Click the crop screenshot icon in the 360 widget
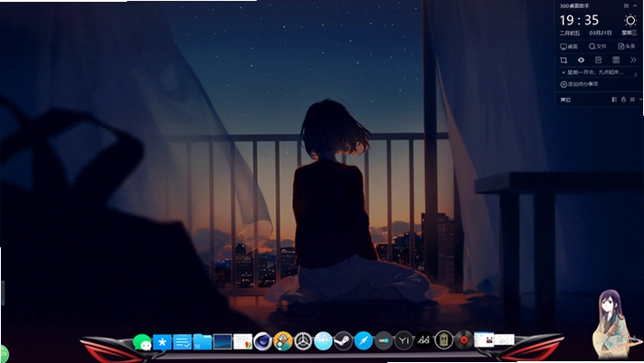644x363 pixels. coord(563,60)
